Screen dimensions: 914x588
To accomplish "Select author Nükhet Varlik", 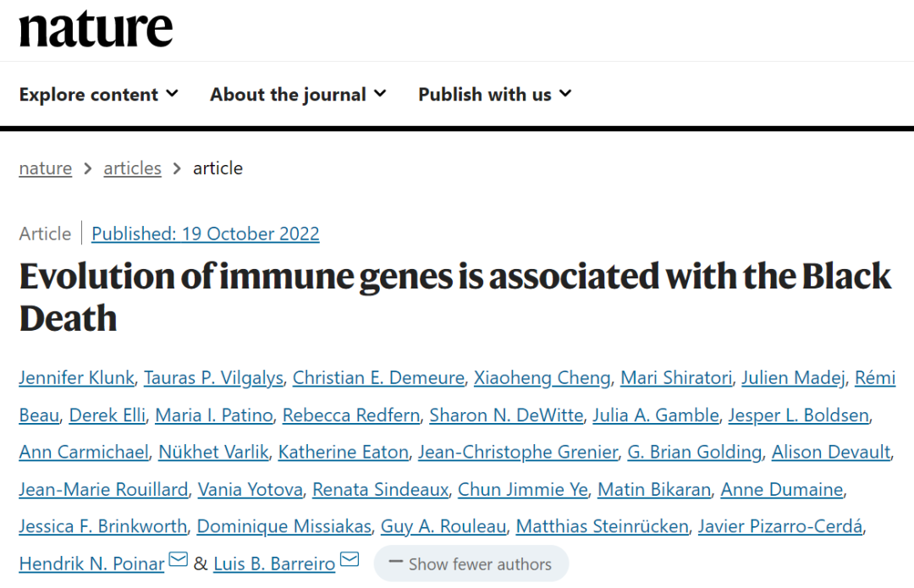I will coord(213,453).
